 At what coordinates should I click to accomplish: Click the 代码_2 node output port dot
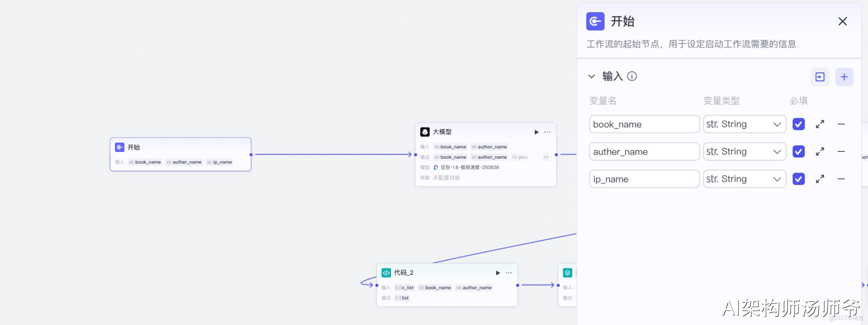pyautogui.click(x=518, y=285)
